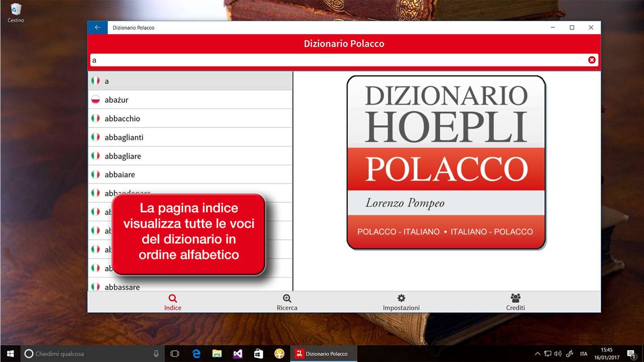Activate the Cortana microphone icon
The image size is (644, 362).
[156, 354]
